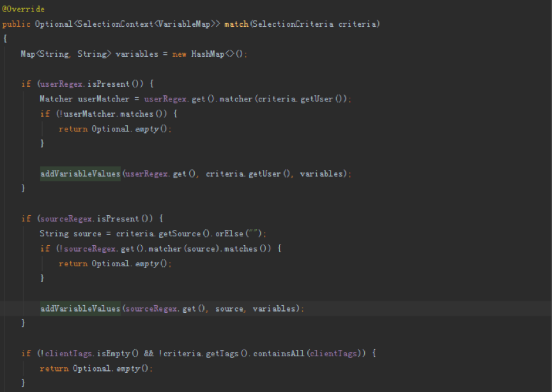Click the 'orElse' method call
552x392 pixels.
229,234
